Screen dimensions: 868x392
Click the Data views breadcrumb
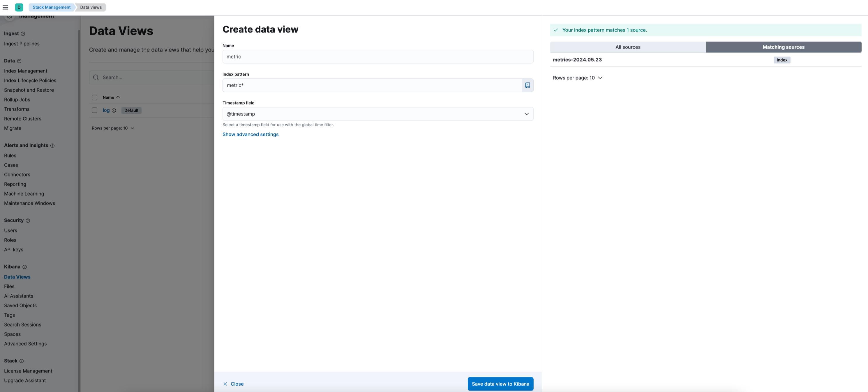(x=91, y=7)
